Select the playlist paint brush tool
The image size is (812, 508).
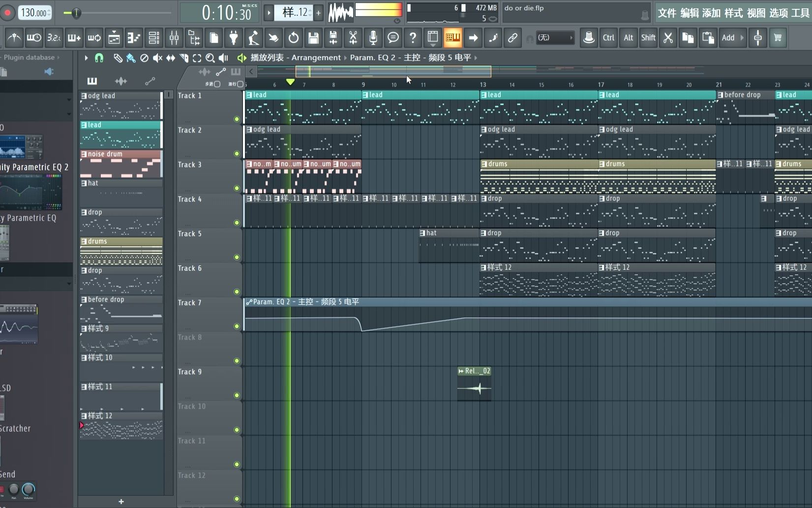(131, 58)
